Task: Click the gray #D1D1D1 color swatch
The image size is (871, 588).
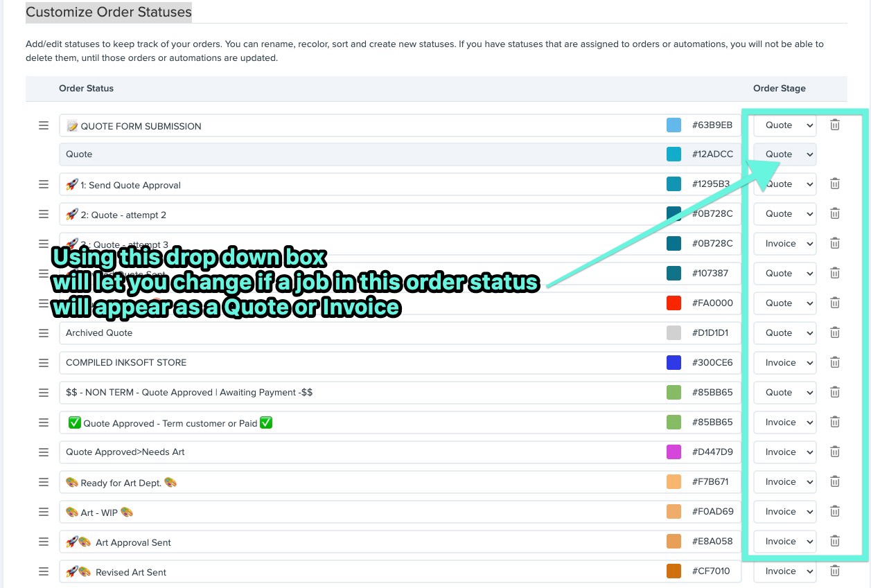Action: click(x=674, y=332)
